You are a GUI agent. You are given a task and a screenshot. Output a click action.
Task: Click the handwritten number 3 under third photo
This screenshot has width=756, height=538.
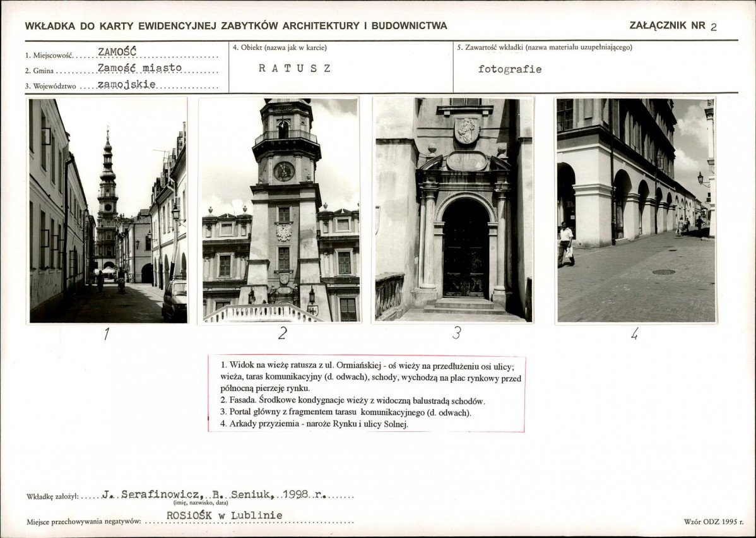(457, 332)
